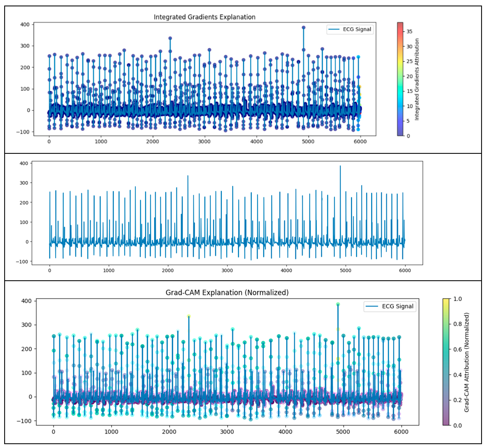
Task: Click the x-axis 1000 label in middle chart
Action: (109, 271)
